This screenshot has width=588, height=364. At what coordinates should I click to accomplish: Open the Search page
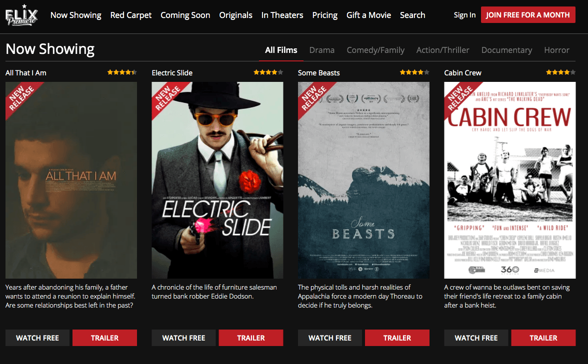(412, 15)
